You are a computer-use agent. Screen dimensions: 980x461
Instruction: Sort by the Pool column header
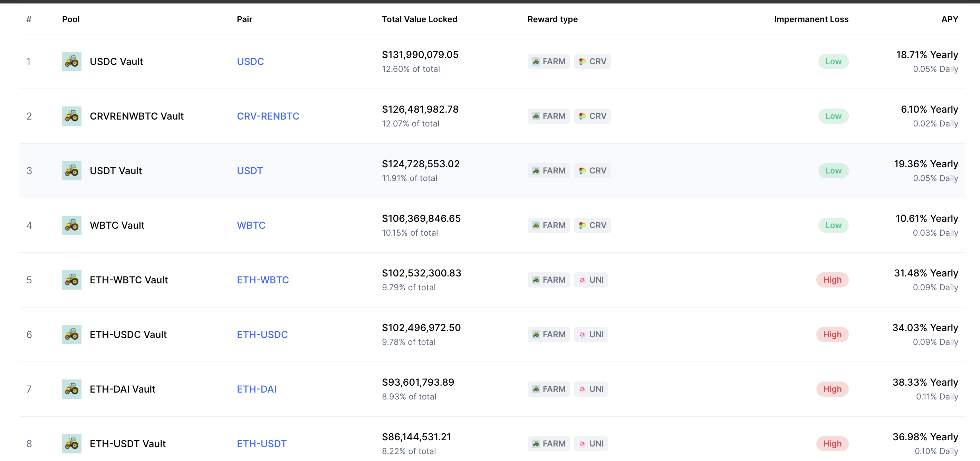[71, 19]
